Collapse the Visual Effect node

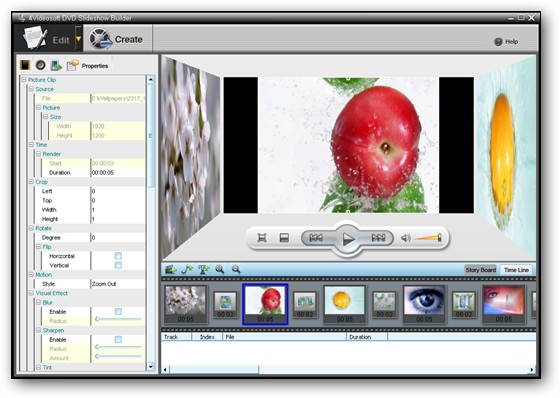tap(31, 293)
